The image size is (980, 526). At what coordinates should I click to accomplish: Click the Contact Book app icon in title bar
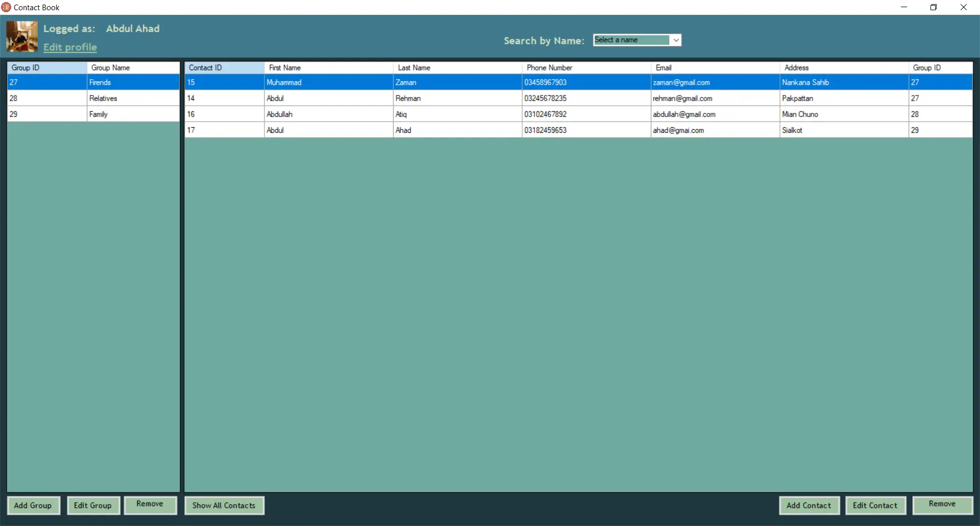[6, 7]
